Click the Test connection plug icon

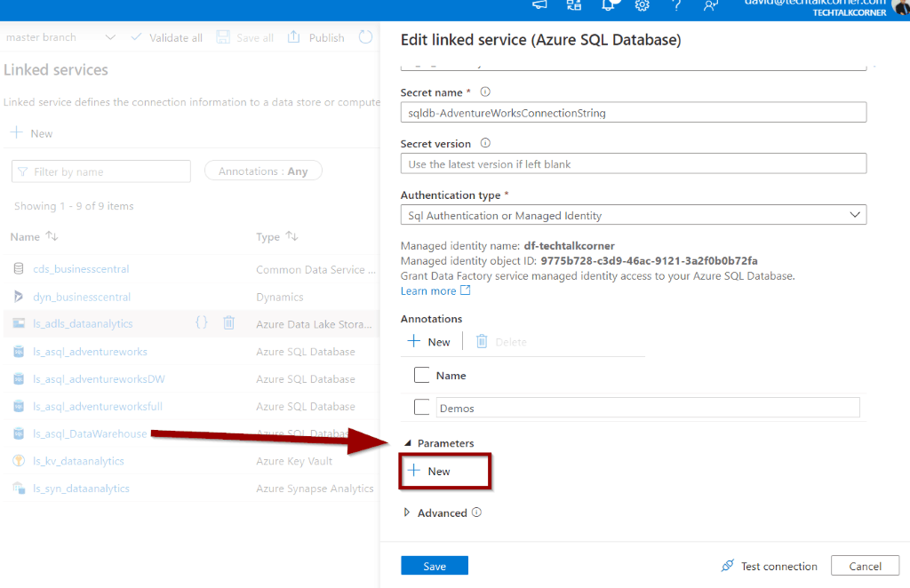pyautogui.click(x=727, y=566)
